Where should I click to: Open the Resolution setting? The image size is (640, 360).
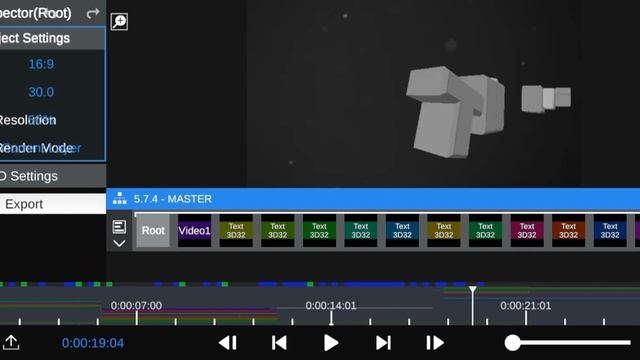52,120
